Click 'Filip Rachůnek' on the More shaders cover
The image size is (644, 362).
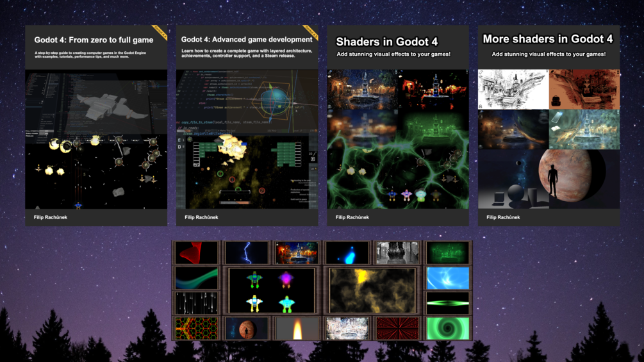503,217
